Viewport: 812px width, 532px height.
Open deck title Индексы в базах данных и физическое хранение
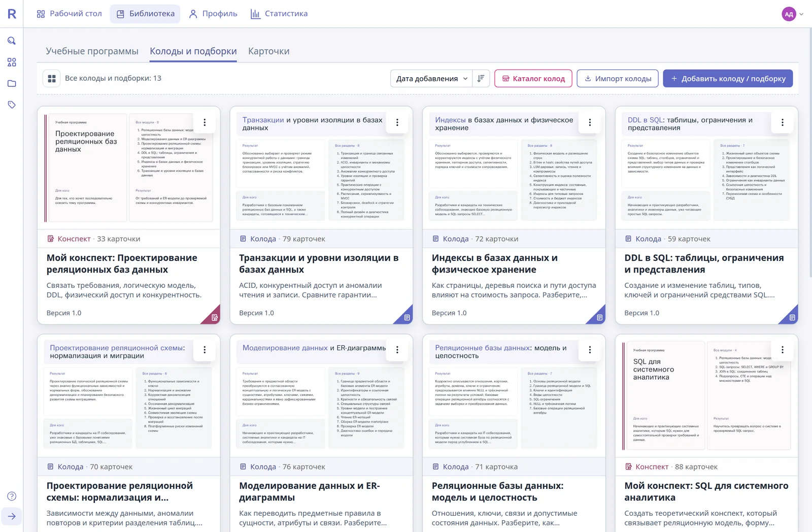(495, 263)
